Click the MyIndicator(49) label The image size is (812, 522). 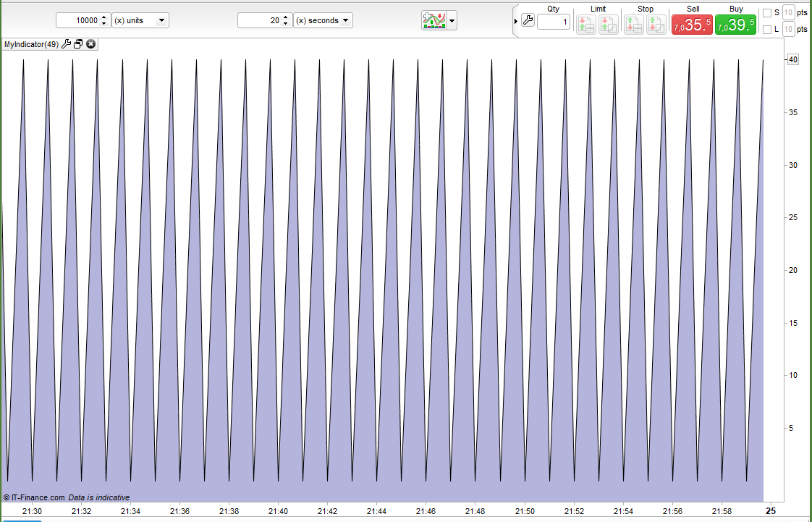(x=31, y=44)
